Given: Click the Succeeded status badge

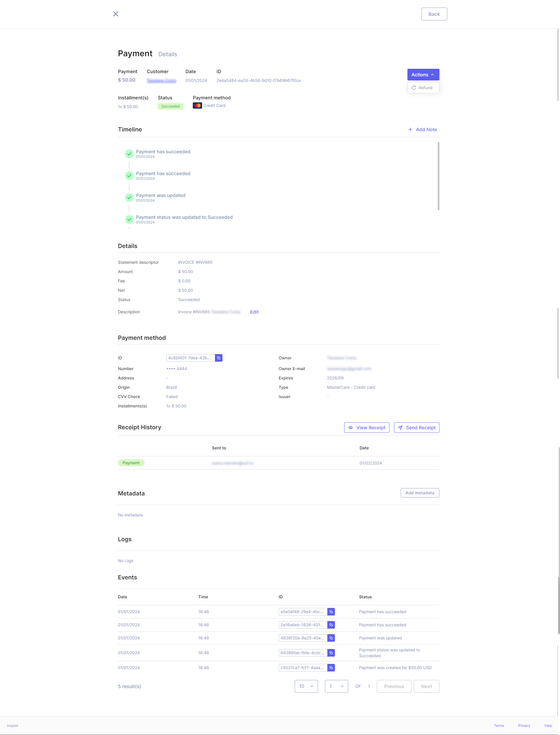Looking at the screenshot, I should point(170,106).
